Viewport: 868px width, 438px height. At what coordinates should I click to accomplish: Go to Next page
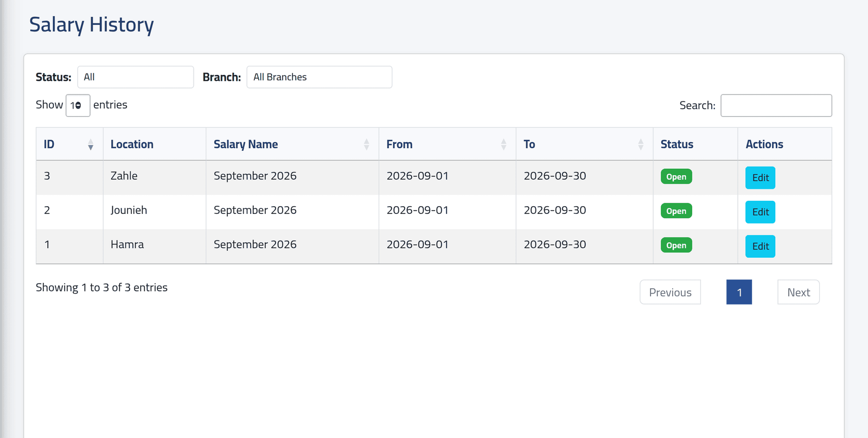(799, 292)
